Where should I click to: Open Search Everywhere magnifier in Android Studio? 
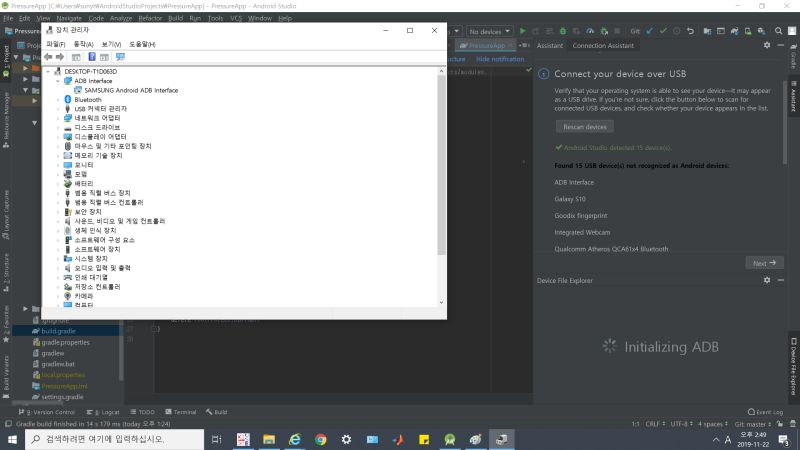pos(778,31)
